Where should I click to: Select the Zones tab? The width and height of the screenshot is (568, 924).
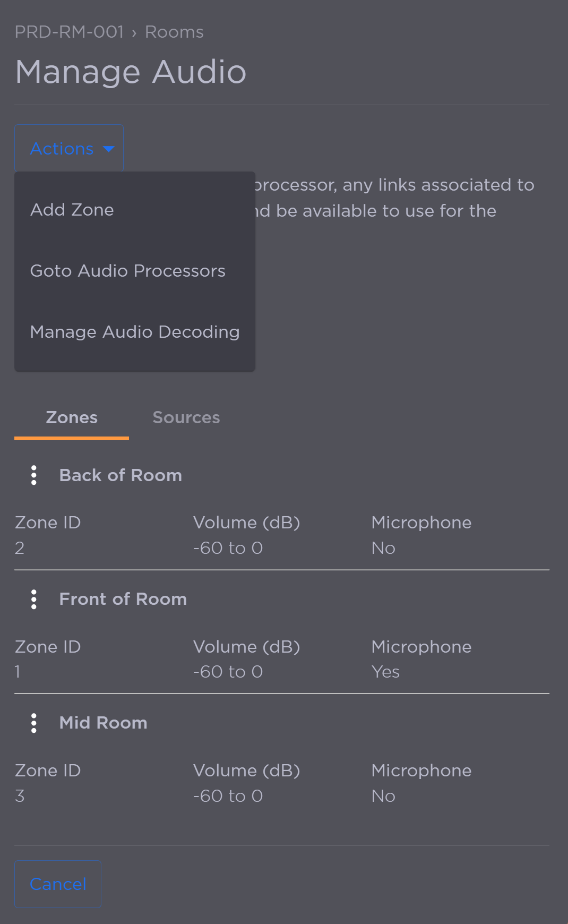tap(72, 418)
